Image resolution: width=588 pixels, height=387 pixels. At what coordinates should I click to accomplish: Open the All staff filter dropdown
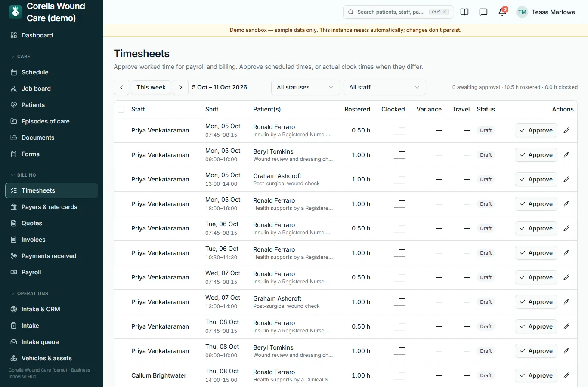pyautogui.click(x=385, y=87)
